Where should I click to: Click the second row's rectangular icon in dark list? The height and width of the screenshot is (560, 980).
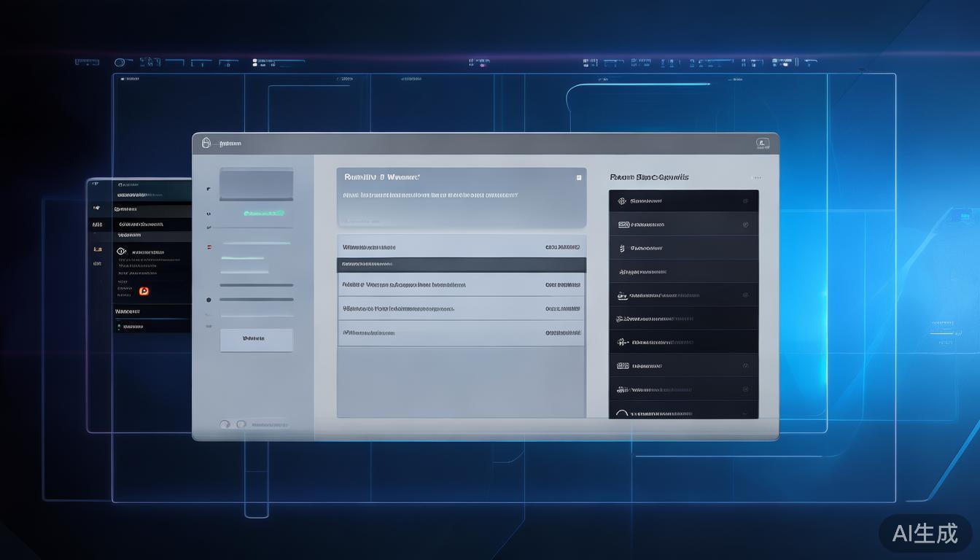623,225
